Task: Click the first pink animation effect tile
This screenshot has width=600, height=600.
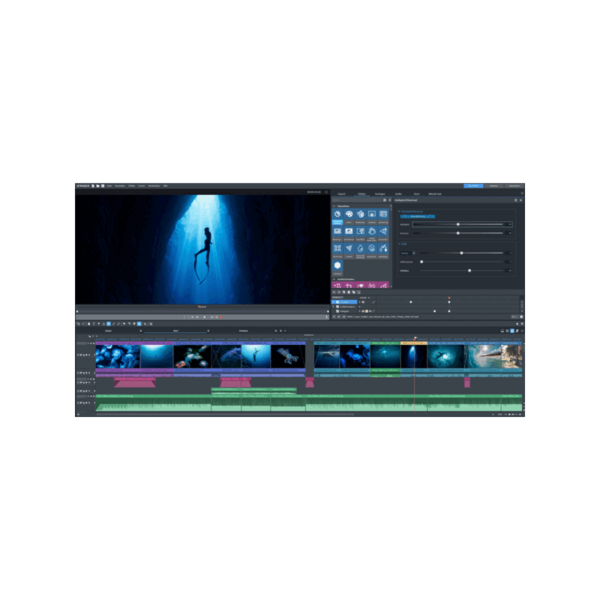Action: point(337,285)
